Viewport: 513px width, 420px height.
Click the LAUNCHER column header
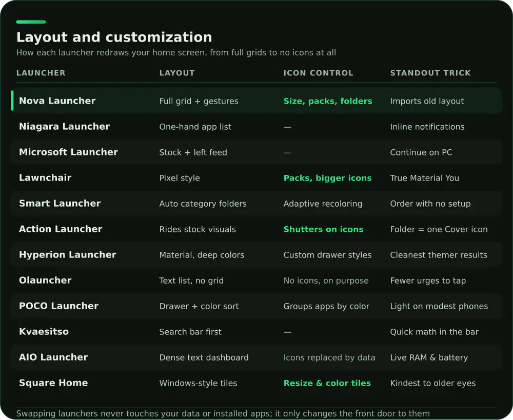[x=41, y=73]
